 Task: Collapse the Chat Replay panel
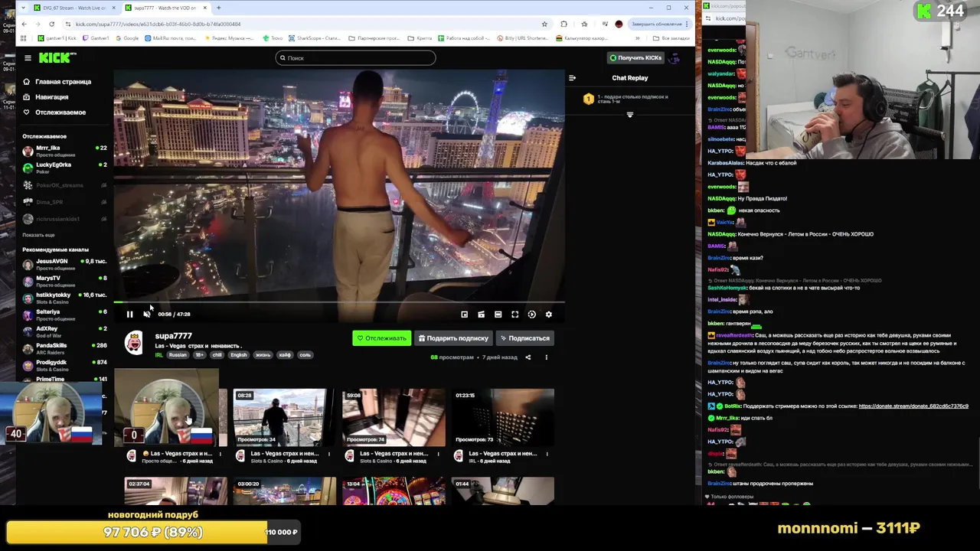click(572, 78)
